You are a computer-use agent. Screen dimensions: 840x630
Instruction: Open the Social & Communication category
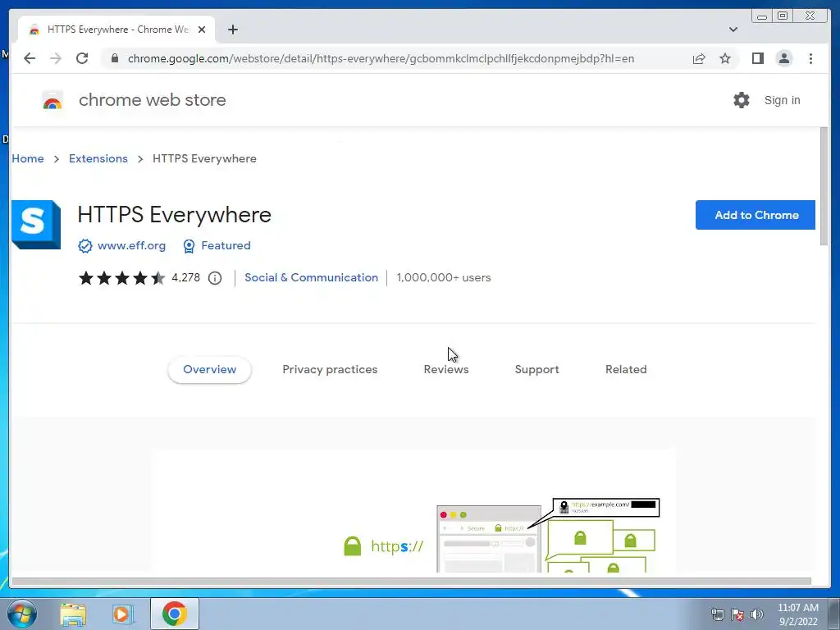coord(311,277)
